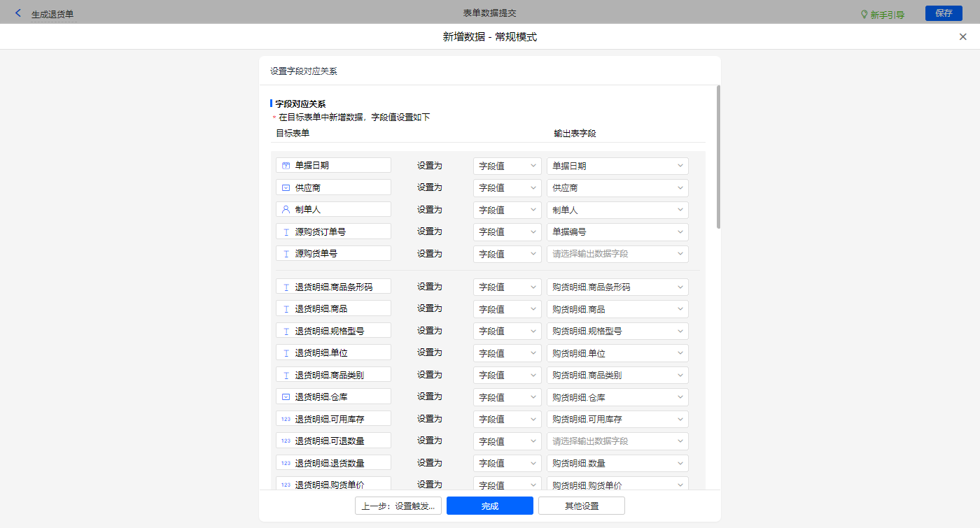This screenshot has height=528, width=980.
Task: Click the 新手引导 lightbulb icon
Action: tap(864, 14)
